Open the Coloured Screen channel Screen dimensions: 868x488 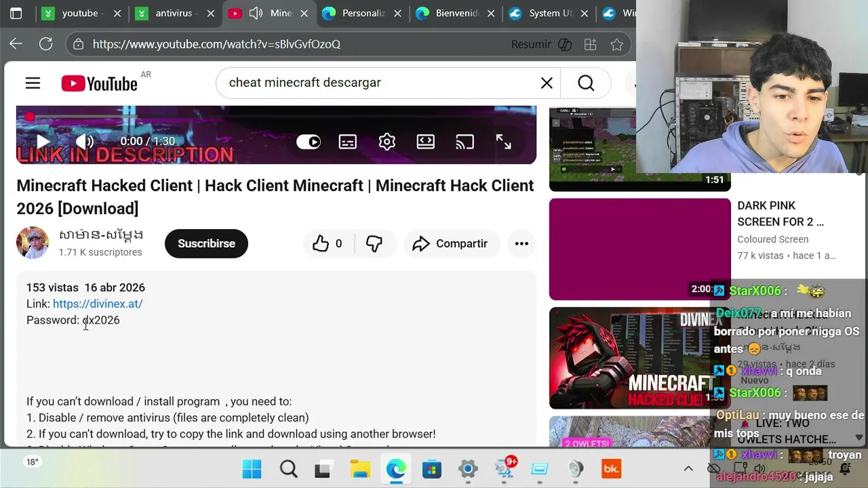(773, 239)
